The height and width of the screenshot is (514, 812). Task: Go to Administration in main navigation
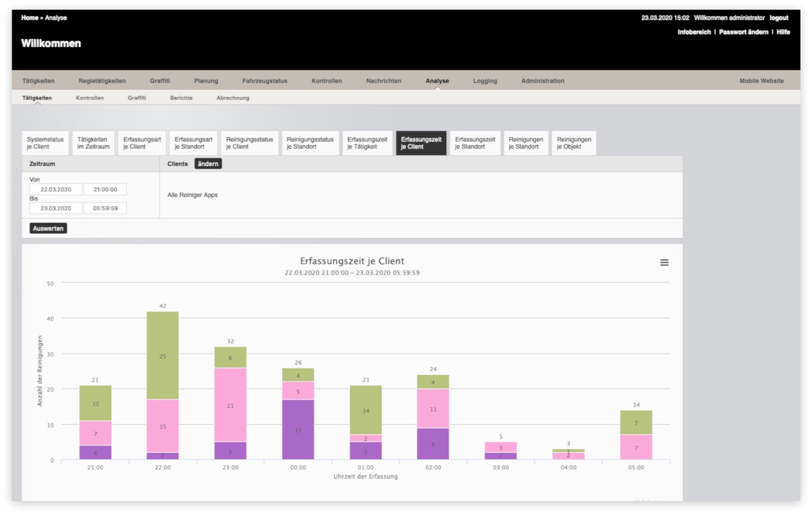542,81
